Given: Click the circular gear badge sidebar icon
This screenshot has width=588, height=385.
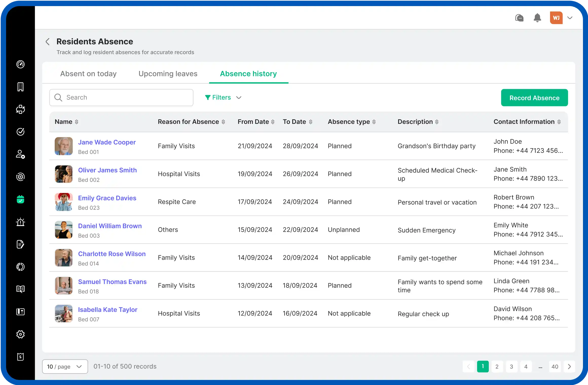Looking at the screenshot, I should 21,177.
